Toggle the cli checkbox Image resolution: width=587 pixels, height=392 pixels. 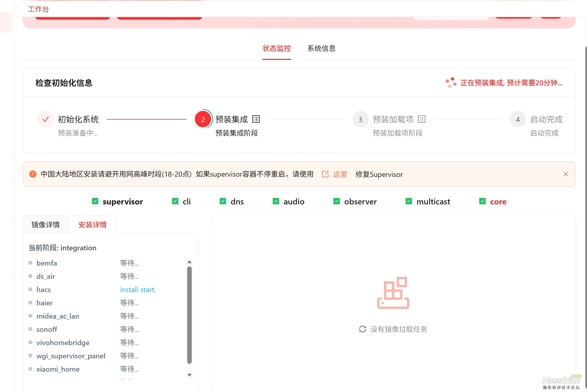[x=175, y=201]
